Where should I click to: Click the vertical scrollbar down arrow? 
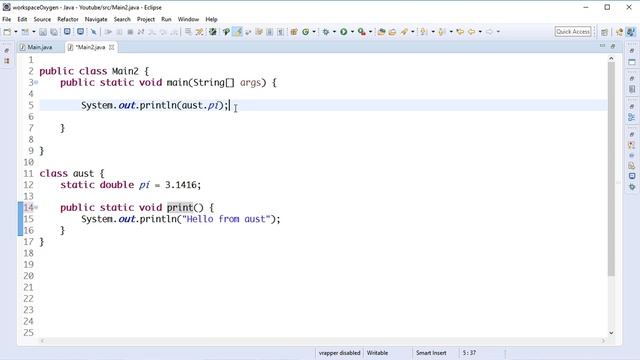(x=611, y=333)
